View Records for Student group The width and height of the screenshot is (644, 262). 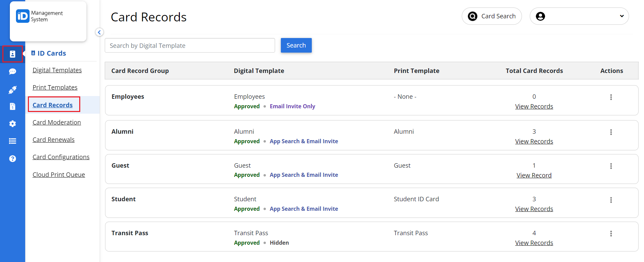click(534, 209)
